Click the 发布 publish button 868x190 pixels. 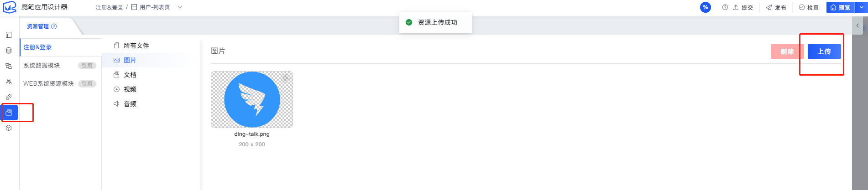tap(776, 7)
